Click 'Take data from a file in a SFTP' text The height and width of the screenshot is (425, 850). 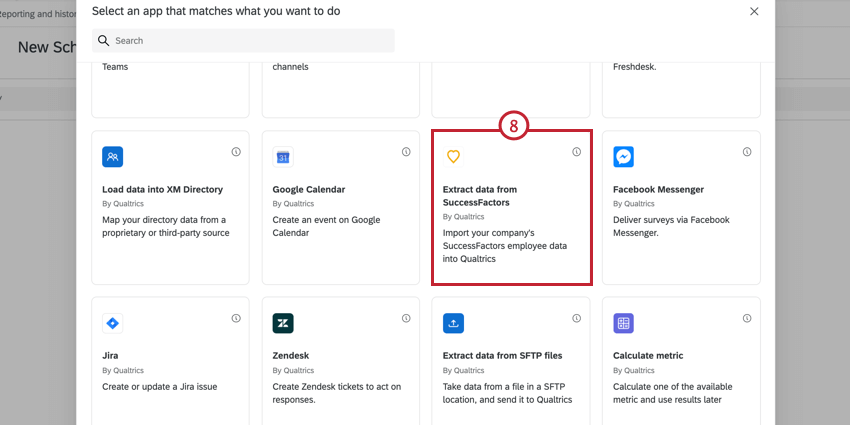coord(507,394)
